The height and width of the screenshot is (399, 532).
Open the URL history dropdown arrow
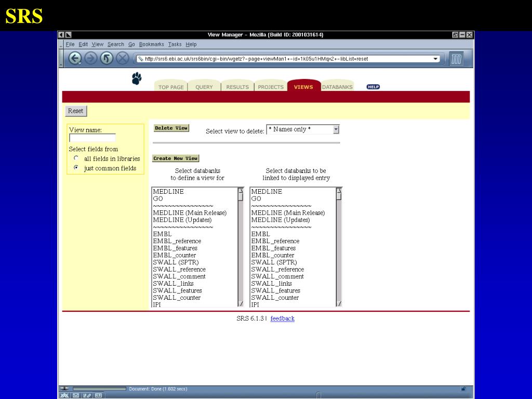(x=435, y=59)
